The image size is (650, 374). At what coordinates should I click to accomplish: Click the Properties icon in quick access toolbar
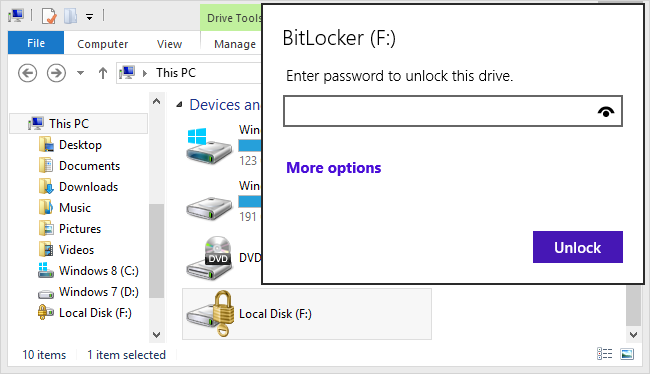point(49,17)
